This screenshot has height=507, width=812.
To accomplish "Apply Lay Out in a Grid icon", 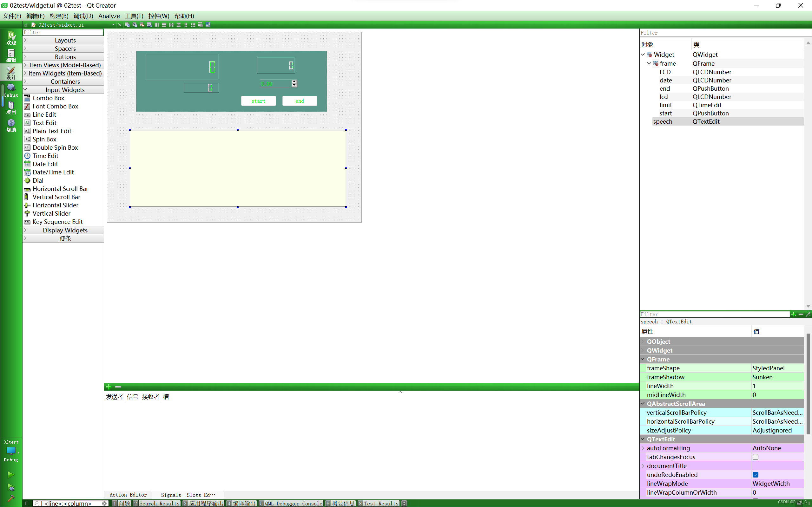I will click(193, 24).
